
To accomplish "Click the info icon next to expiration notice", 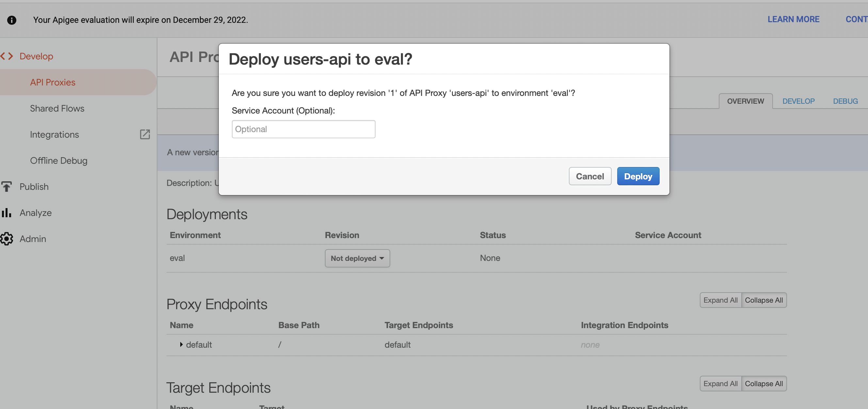I will (x=12, y=20).
